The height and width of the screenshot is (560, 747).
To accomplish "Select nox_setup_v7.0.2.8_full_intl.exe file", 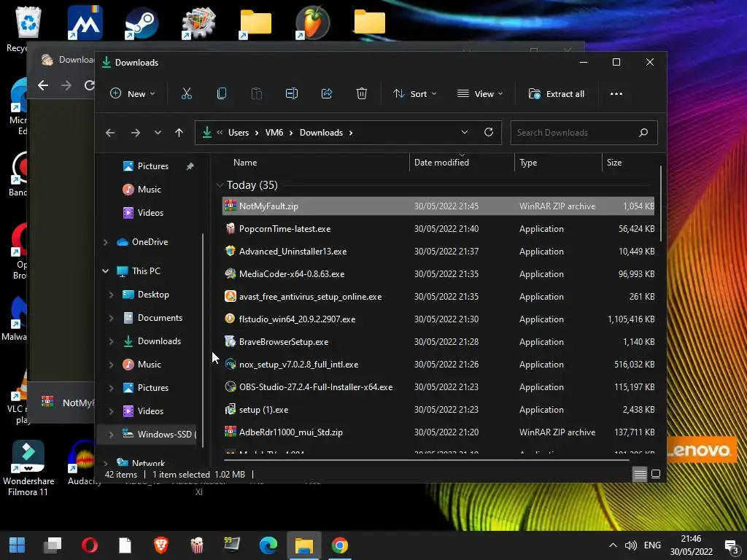I will coord(438,365).
